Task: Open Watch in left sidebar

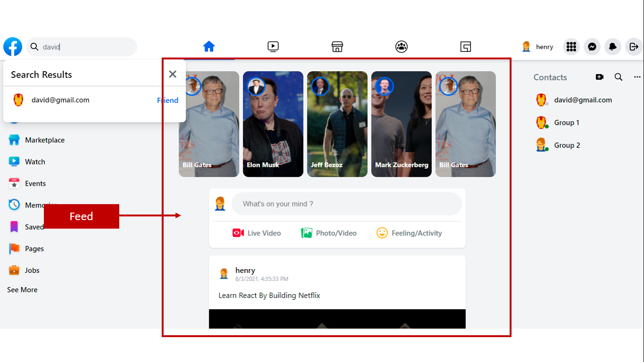Action: pyautogui.click(x=35, y=162)
